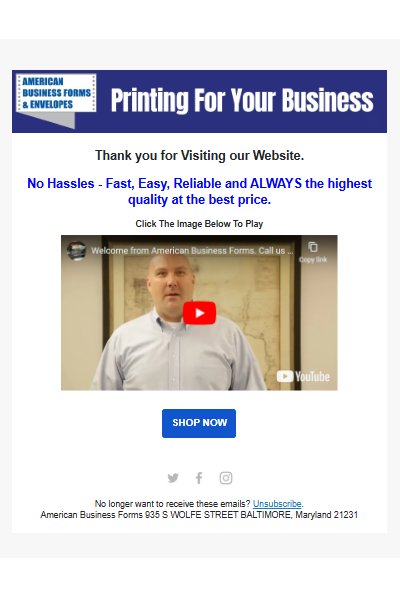Open the Instagram icon in footer

pyautogui.click(x=226, y=478)
